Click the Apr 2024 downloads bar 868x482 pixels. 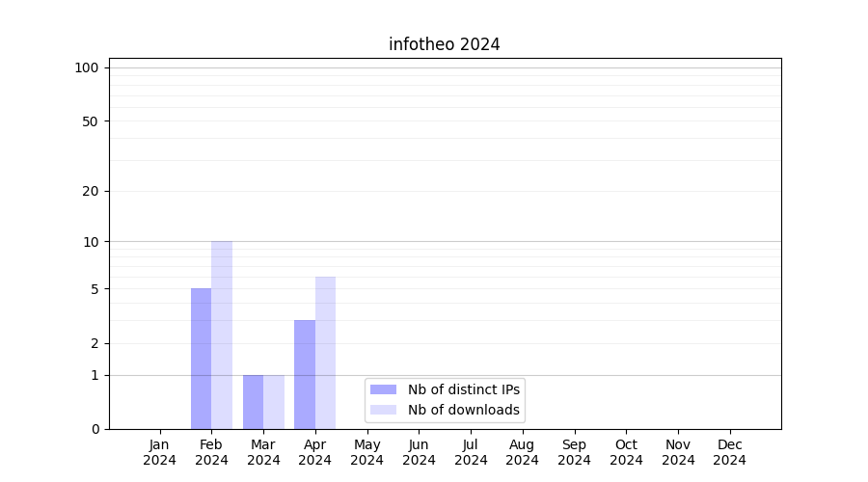(325, 353)
